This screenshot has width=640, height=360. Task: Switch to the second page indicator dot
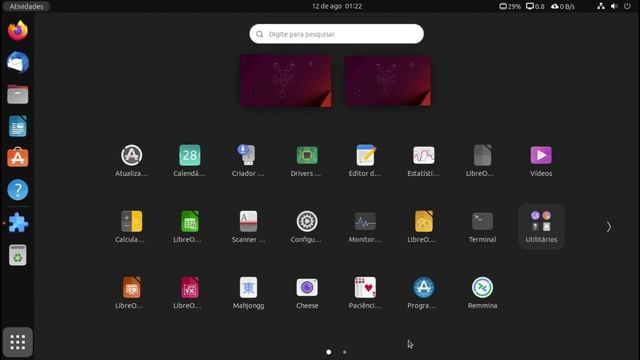(x=344, y=352)
